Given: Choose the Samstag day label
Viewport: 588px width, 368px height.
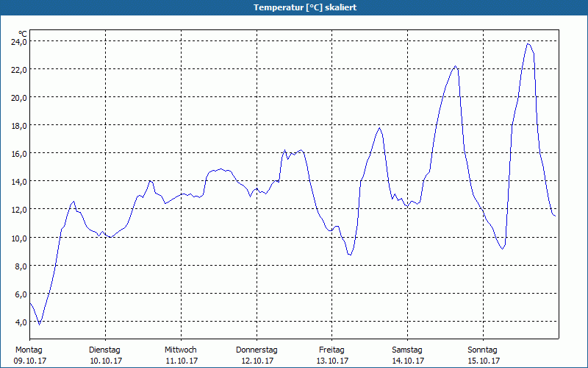Looking at the screenshot, I should coord(407,350).
